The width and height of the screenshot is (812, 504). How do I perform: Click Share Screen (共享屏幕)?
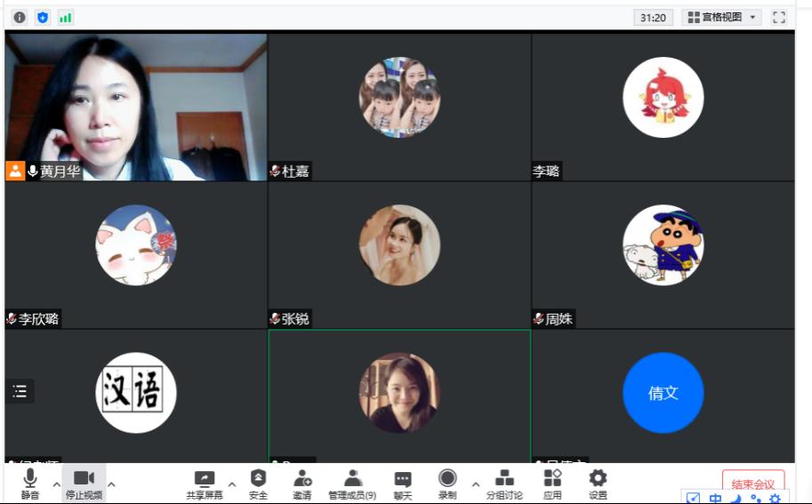click(204, 484)
